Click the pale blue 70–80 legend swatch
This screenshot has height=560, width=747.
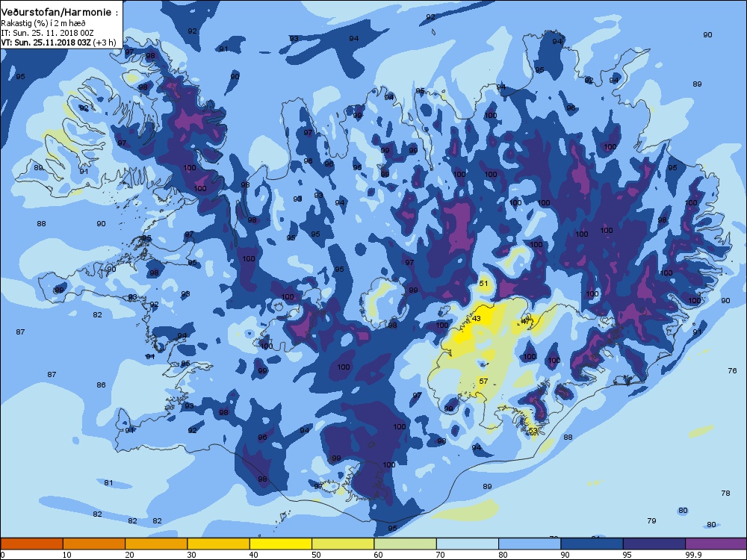pyautogui.click(x=468, y=544)
